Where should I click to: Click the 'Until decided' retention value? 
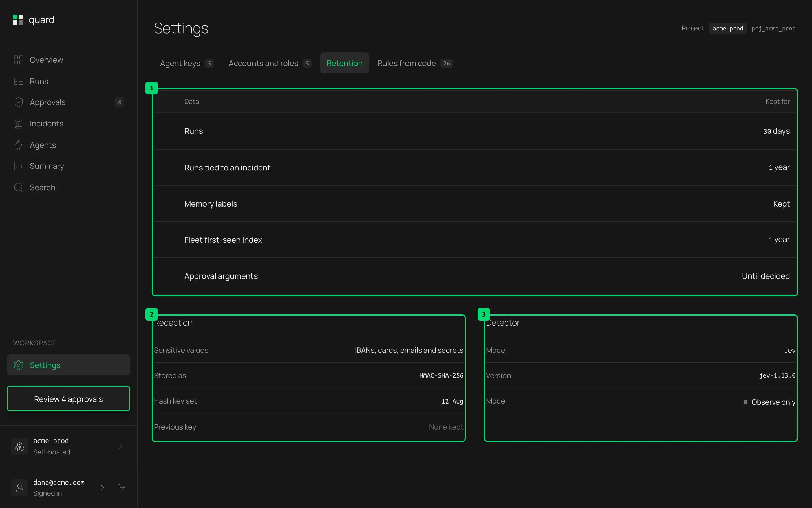pyautogui.click(x=766, y=276)
